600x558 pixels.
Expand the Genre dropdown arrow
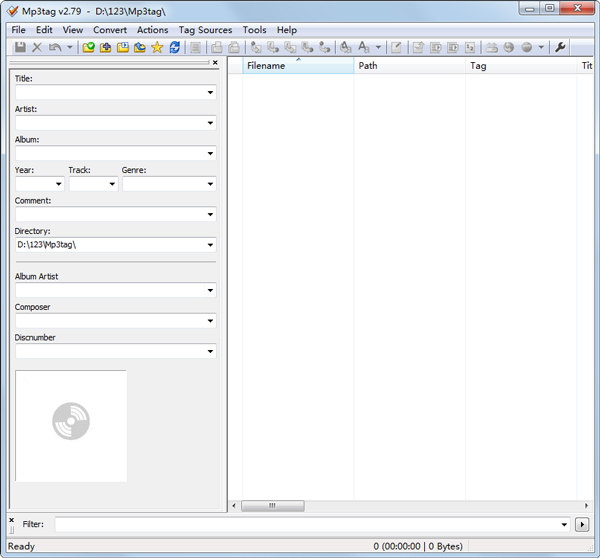click(210, 184)
